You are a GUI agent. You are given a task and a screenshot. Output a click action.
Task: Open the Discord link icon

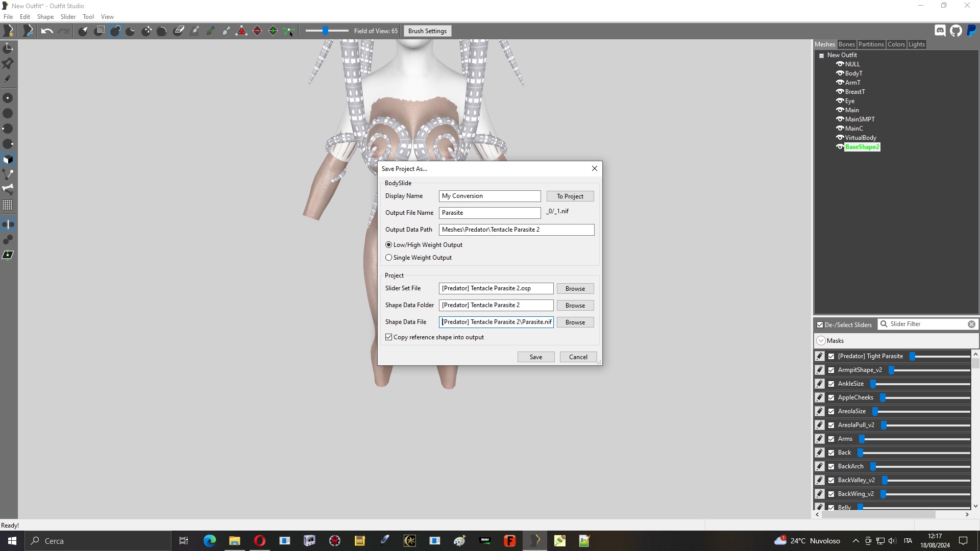tap(940, 31)
